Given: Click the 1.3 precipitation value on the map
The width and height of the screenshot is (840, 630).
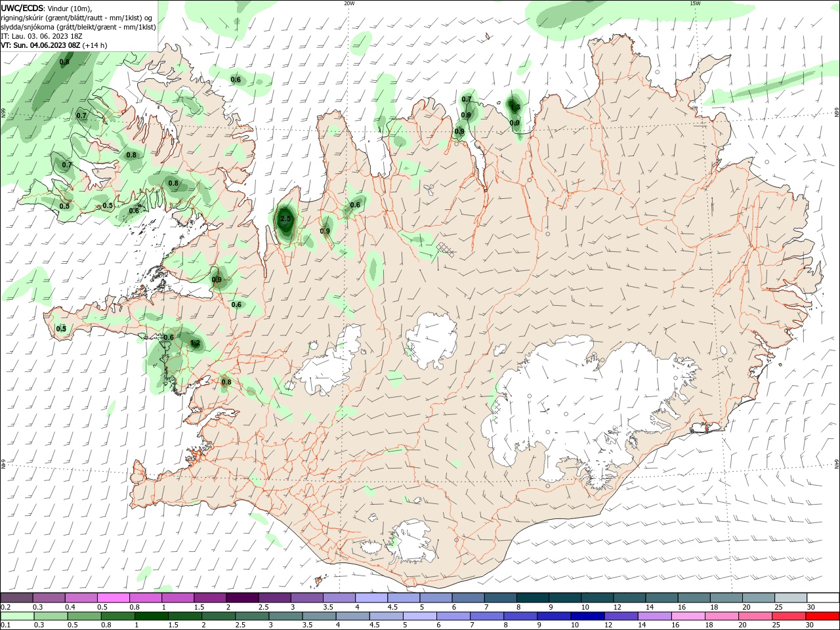Looking at the screenshot, I should pyautogui.click(x=515, y=107).
